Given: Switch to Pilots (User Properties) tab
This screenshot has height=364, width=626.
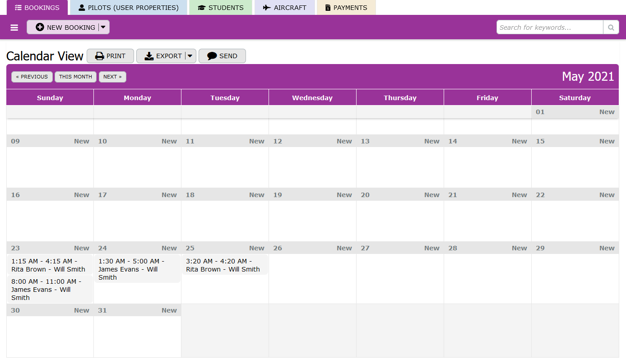Looking at the screenshot, I should [128, 8].
